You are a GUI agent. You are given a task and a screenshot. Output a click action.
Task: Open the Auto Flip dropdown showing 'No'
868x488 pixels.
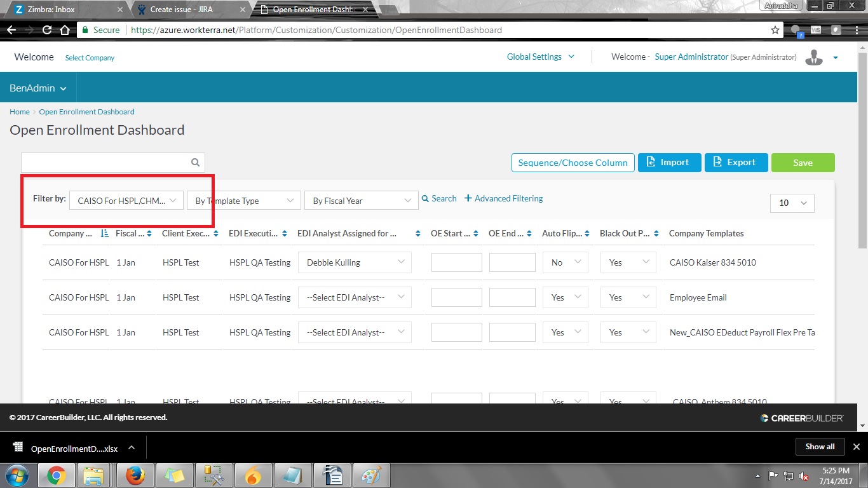565,262
